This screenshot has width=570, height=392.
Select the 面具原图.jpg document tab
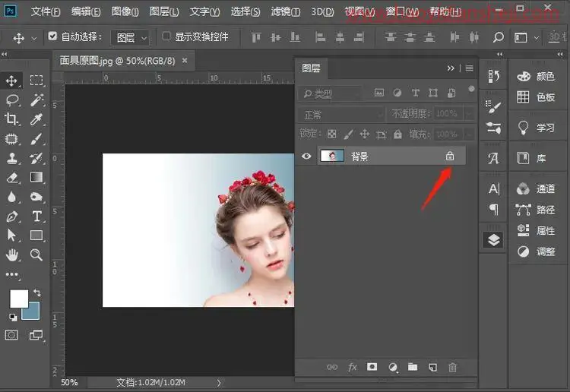tap(117, 60)
